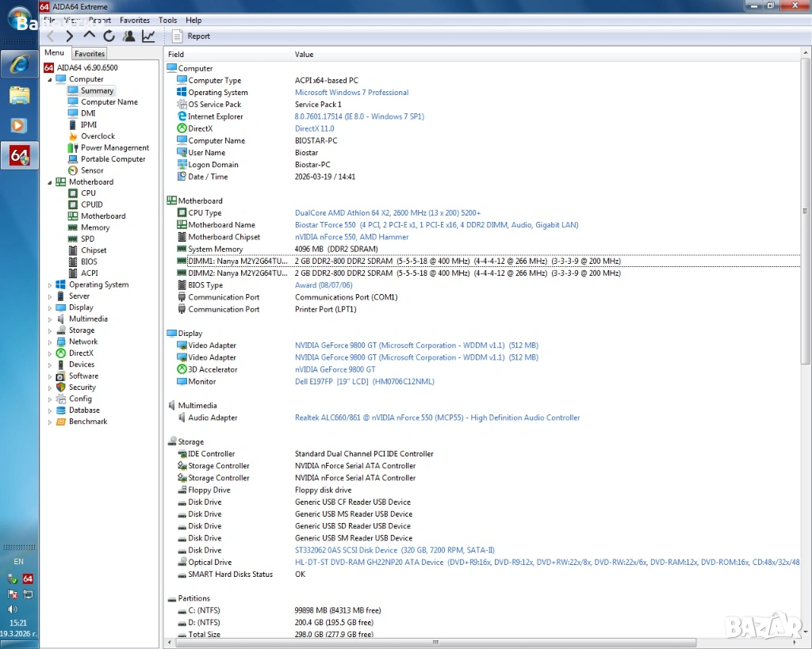The width and height of the screenshot is (812, 649).
Task: Go up one level with the up arrow
Action: 89,36
